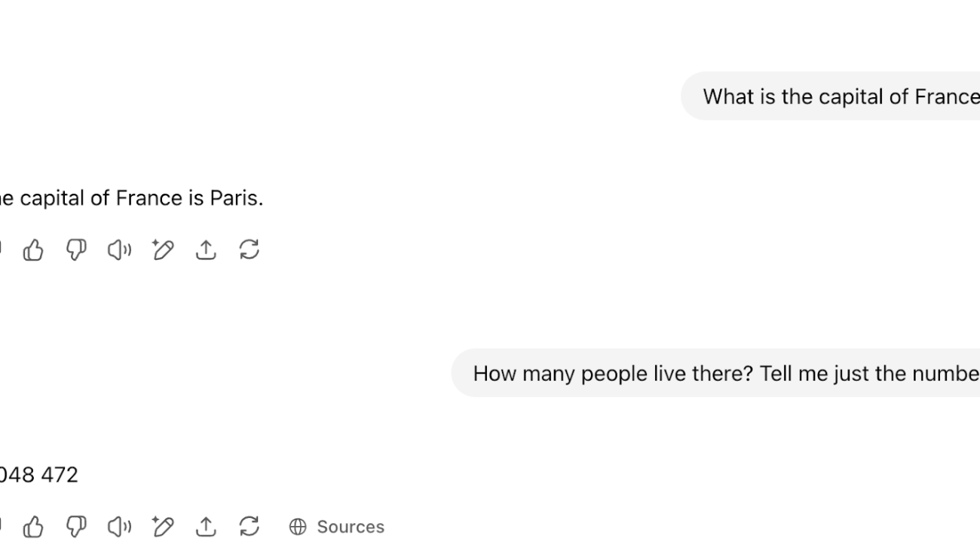The width and height of the screenshot is (980, 551).
Task: Dislike the Paris answer with thumbs down
Action: pos(76,250)
